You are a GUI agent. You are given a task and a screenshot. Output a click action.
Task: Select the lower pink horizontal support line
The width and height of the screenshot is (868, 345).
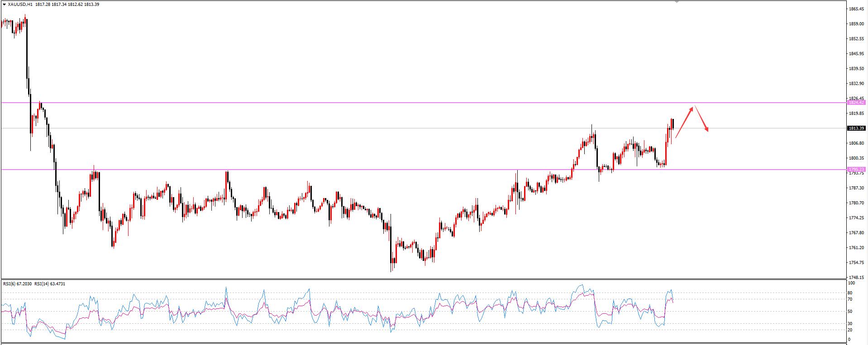click(x=423, y=170)
